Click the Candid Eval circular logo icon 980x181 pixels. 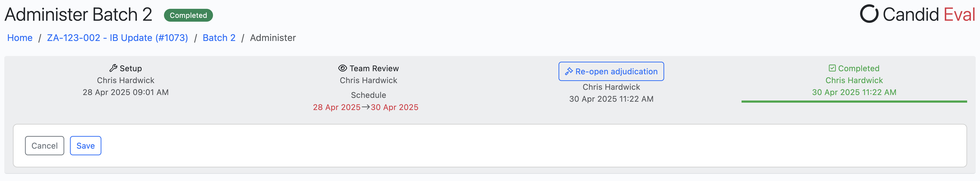[x=869, y=14]
